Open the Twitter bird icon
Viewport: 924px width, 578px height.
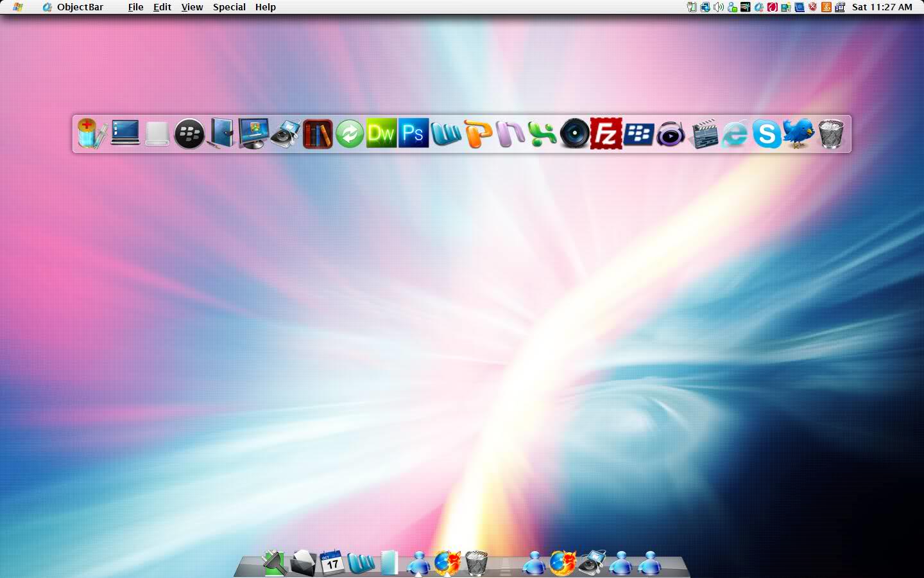(x=799, y=134)
